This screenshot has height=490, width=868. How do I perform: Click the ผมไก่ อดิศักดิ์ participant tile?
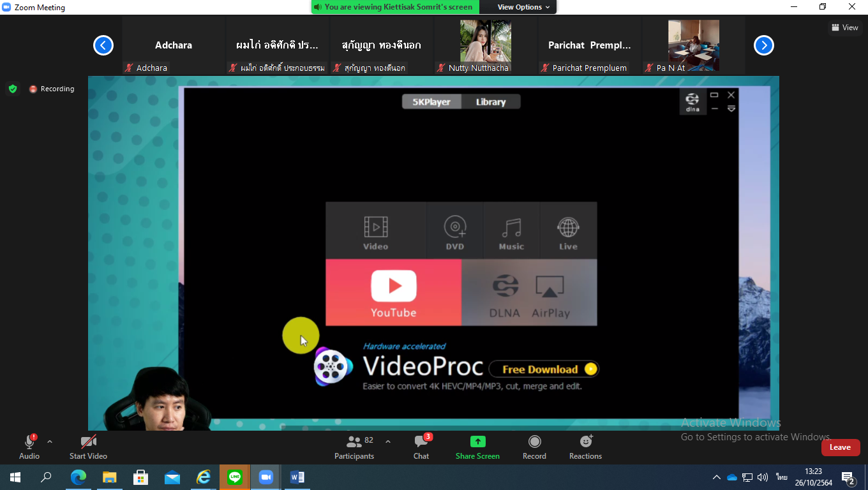click(x=278, y=46)
